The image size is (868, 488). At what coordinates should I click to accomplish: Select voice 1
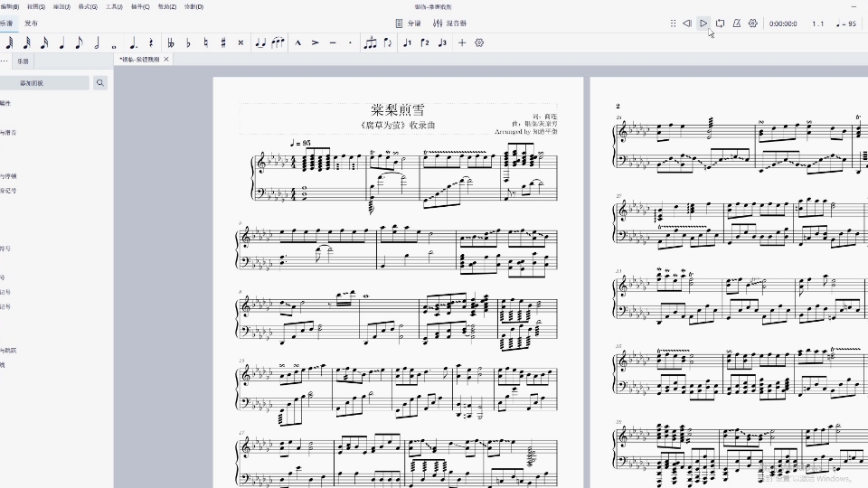tap(408, 42)
